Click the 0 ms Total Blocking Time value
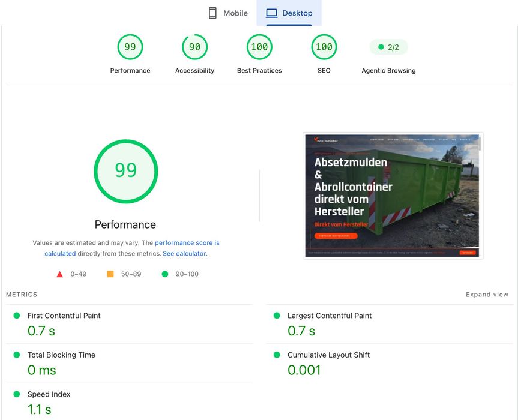Screen dimensions: 518x420 42,370
